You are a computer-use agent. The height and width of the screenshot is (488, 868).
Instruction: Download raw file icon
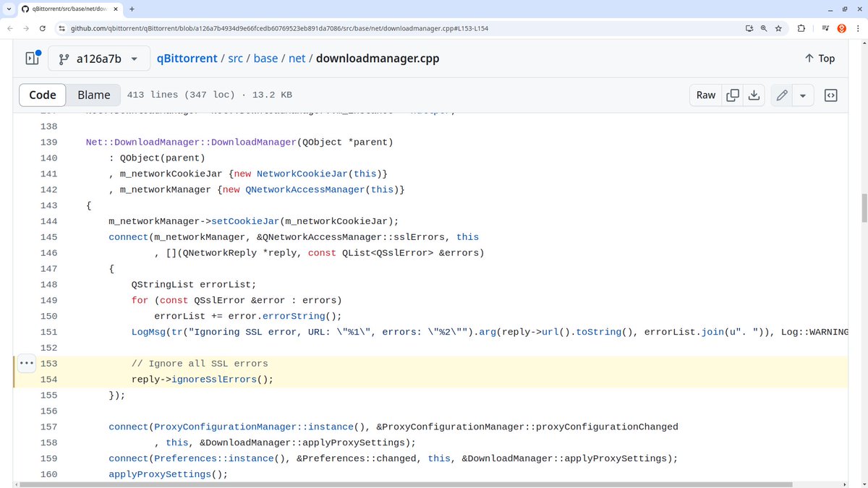(754, 95)
